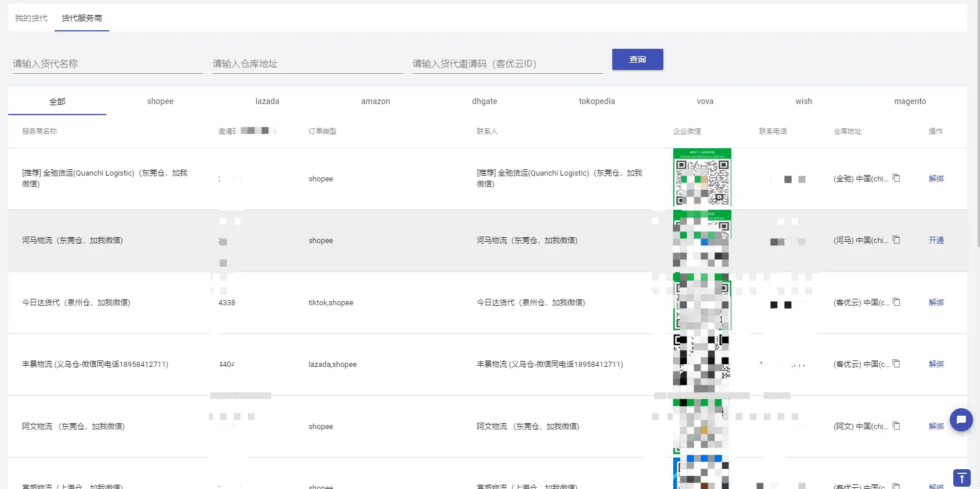Copy warehouse address for 全驰货运 row
The height and width of the screenshot is (489, 980).
point(896,178)
